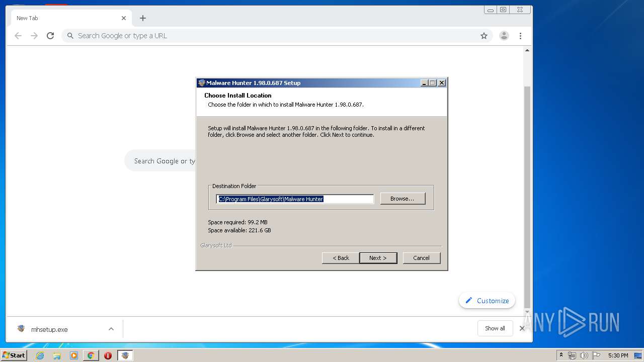Close the Malware Hunter setup window
Image resolution: width=644 pixels, height=362 pixels.
click(441, 83)
